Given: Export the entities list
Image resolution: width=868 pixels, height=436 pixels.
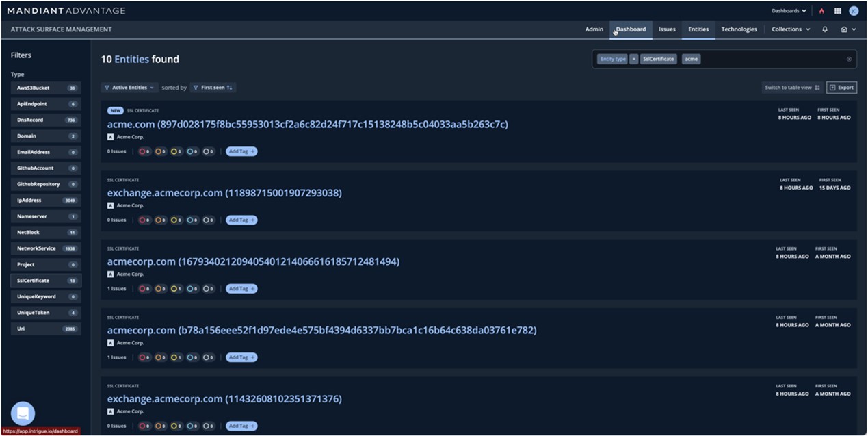Looking at the screenshot, I should pyautogui.click(x=841, y=88).
